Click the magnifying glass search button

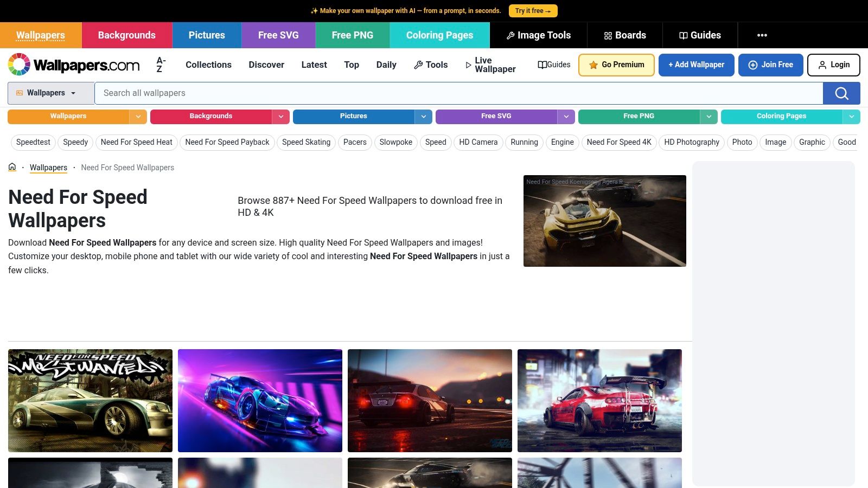(x=841, y=93)
